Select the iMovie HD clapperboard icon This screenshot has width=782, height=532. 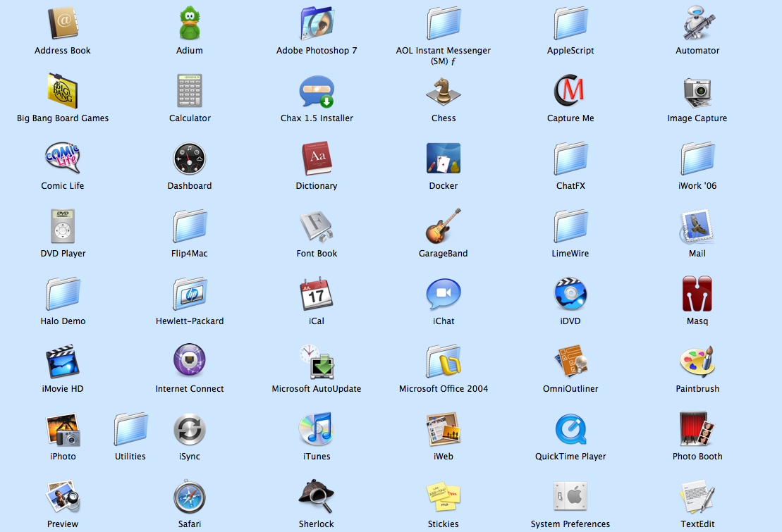63,361
